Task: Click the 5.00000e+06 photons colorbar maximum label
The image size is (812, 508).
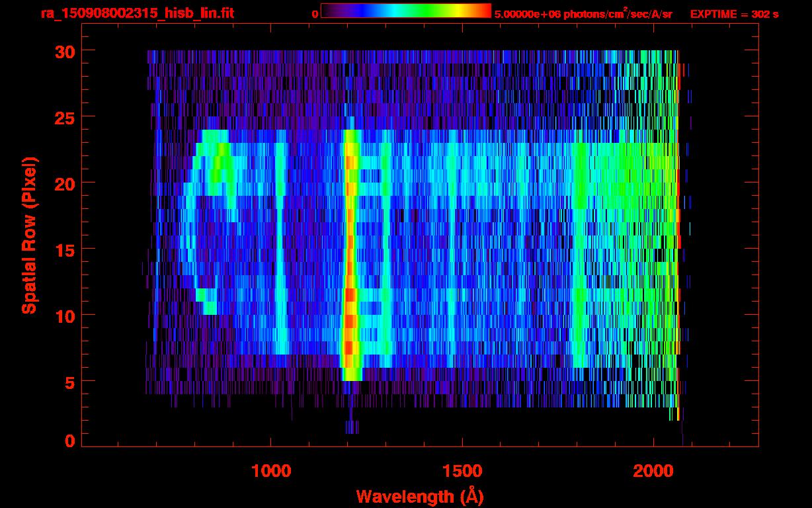Action: pyautogui.click(x=583, y=14)
